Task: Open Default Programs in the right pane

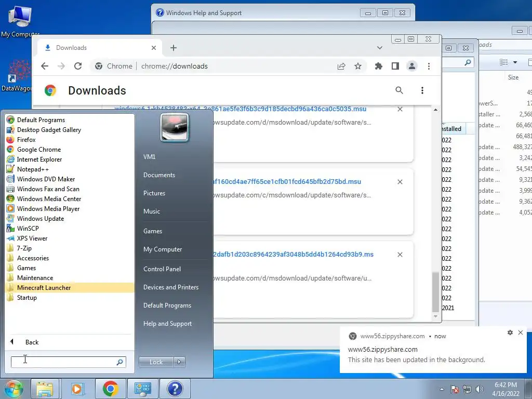Action: click(167, 305)
